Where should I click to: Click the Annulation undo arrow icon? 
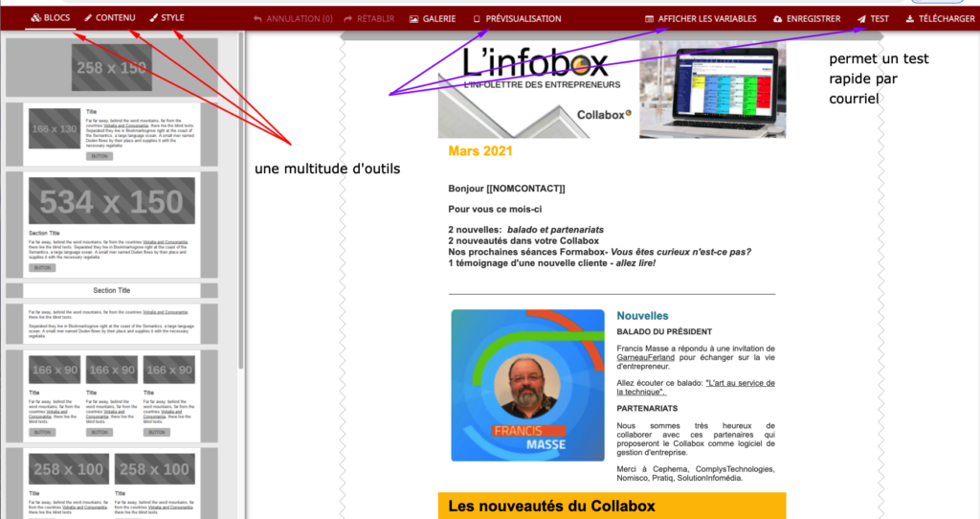(257, 19)
